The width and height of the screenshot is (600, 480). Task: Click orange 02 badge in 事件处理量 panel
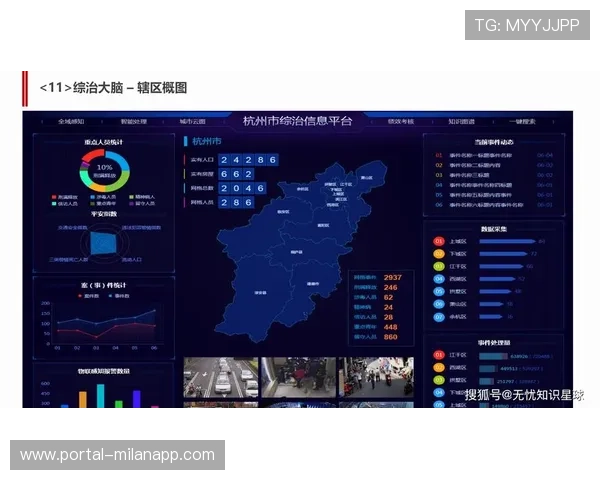point(439,368)
